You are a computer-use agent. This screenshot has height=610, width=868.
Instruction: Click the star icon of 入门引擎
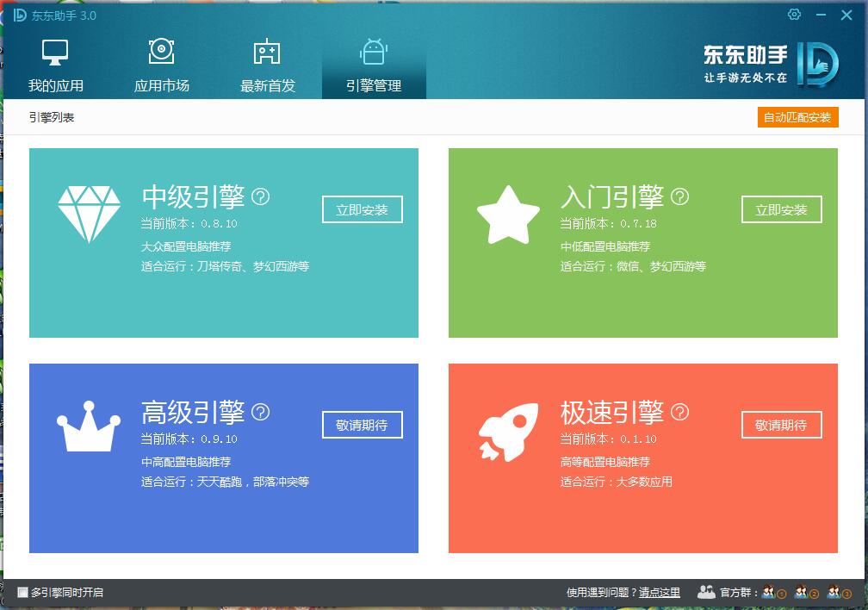[x=508, y=215]
